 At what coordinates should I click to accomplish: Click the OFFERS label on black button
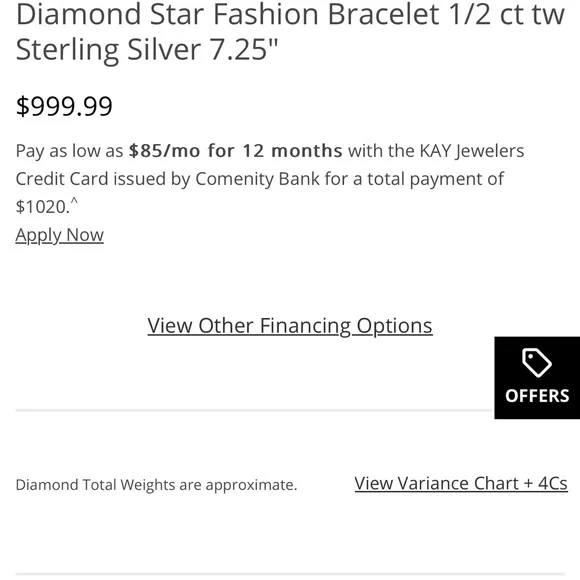pos(537,396)
